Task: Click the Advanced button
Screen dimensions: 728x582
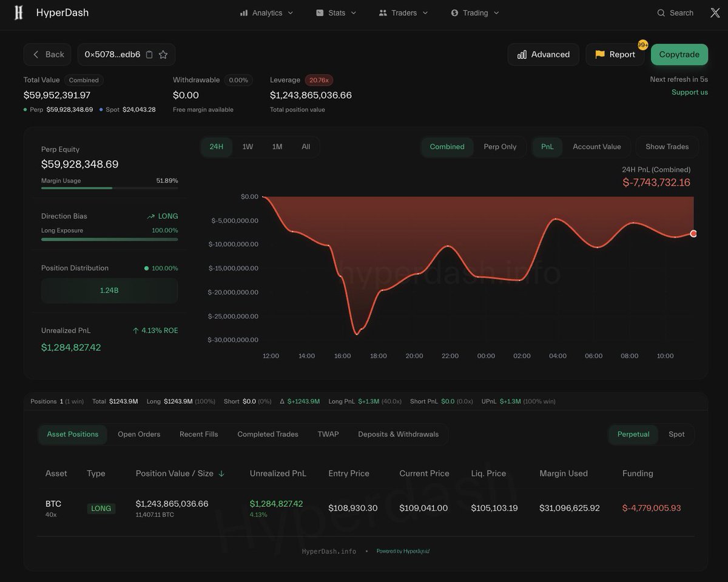Action: 544,55
